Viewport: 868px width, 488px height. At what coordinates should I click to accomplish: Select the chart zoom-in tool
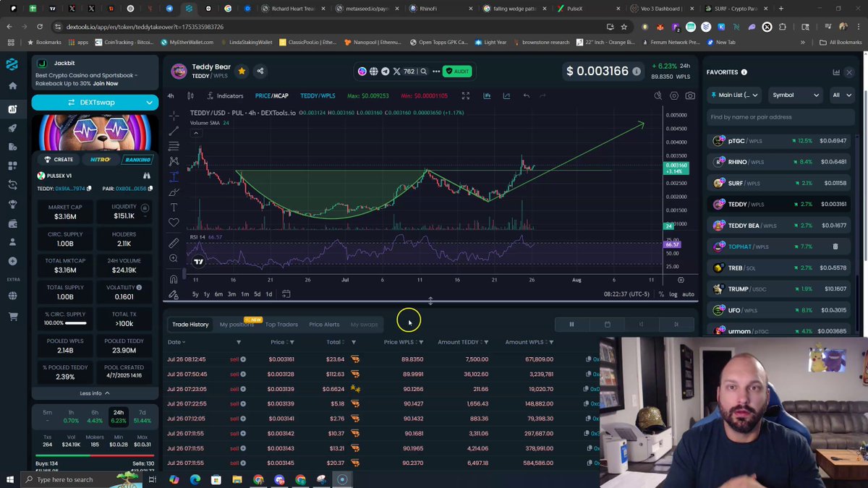tap(174, 258)
